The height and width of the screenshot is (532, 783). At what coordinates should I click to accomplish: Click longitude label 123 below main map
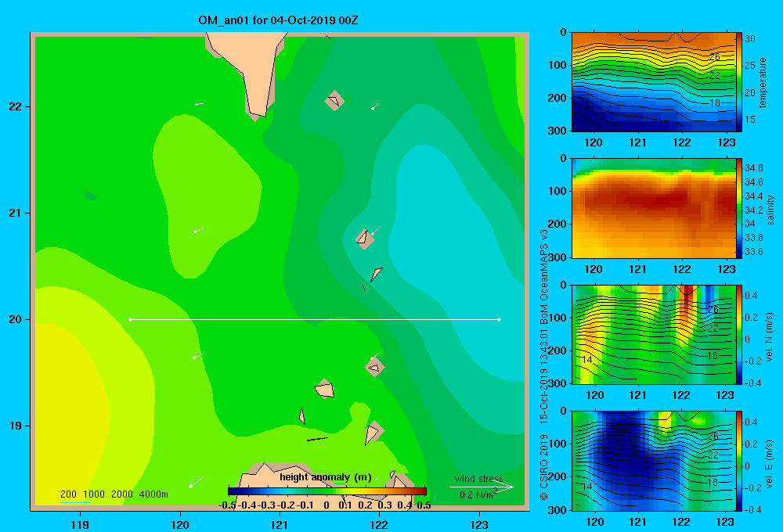point(479,525)
